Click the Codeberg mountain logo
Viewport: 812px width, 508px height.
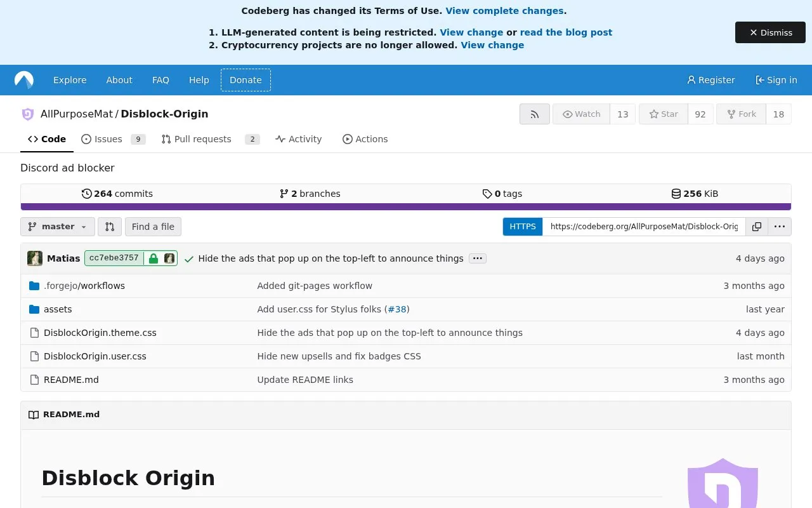(x=24, y=80)
